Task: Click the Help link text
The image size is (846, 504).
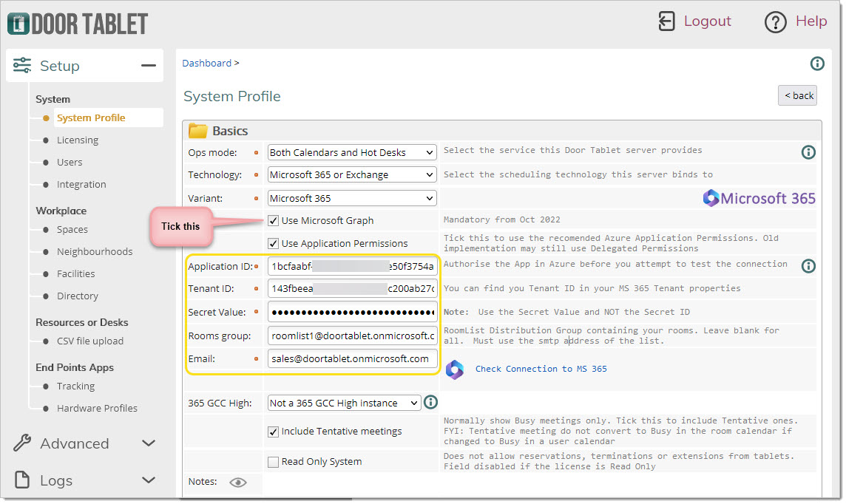Action: click(x=811, y=21)
